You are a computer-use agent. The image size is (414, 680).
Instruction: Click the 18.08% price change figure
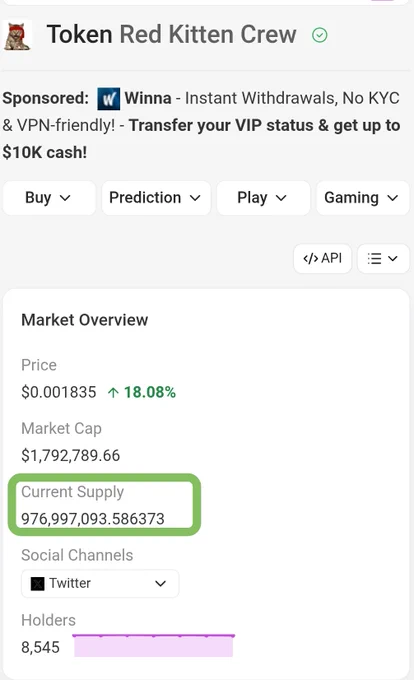point(150,393)
